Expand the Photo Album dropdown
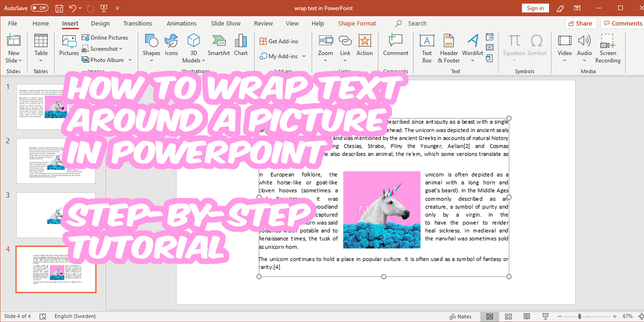 (x=130, y=60)
